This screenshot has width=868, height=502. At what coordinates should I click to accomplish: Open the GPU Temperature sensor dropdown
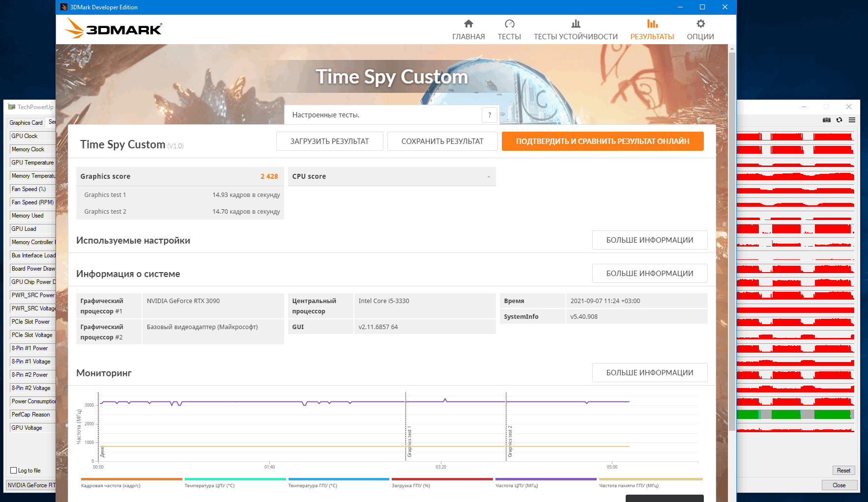[x=32, y=163]
